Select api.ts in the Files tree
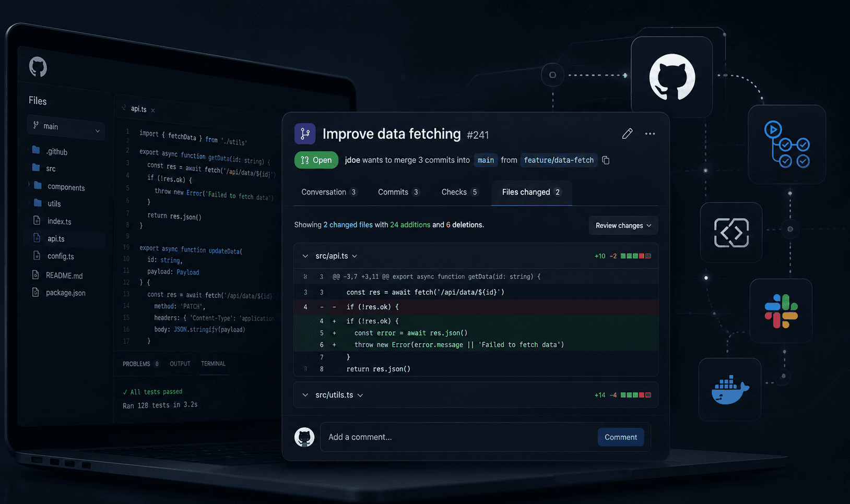Viewport: 850px width, 504px height. coord(49,238)
